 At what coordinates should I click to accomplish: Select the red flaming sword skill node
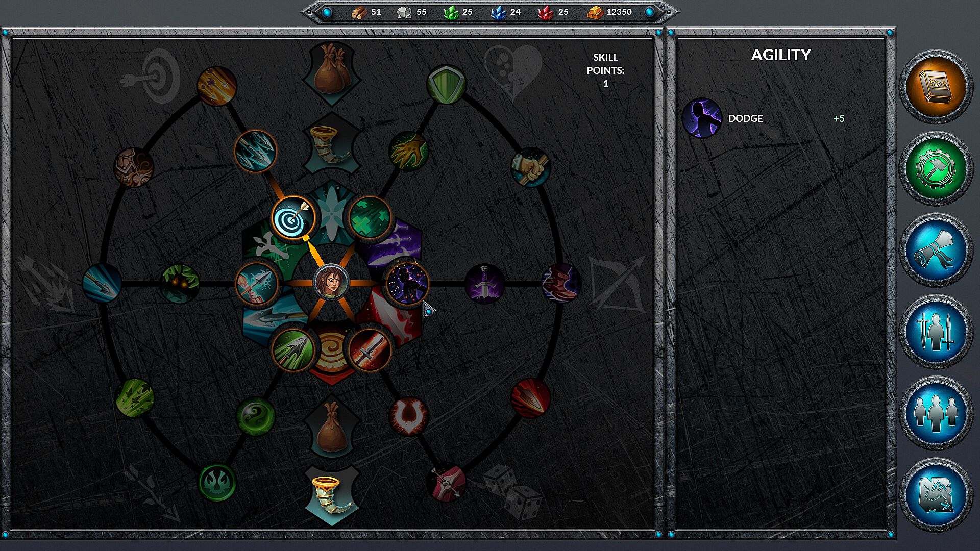[370, 350]
